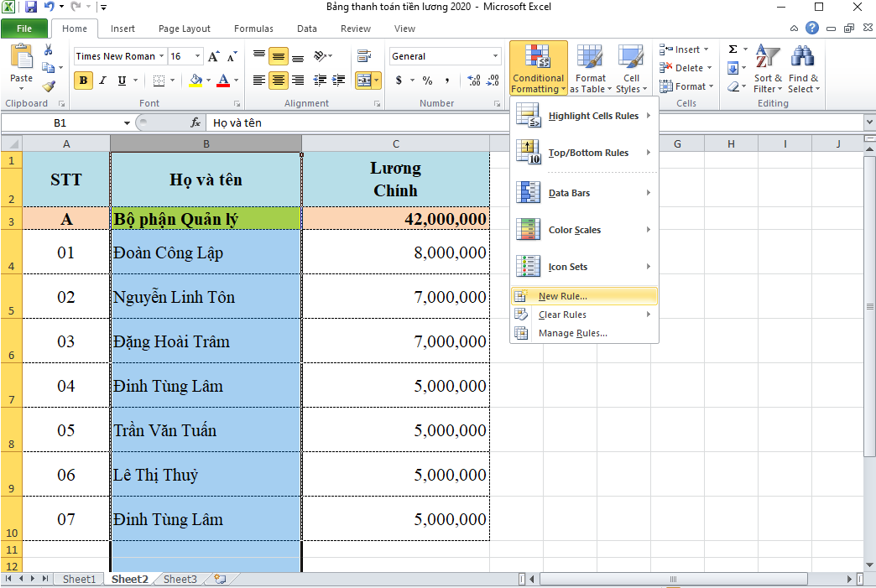This screenshot has height=588, width=876.
Task: Click the Format as Table button
Action: click(x=591, y=67)
